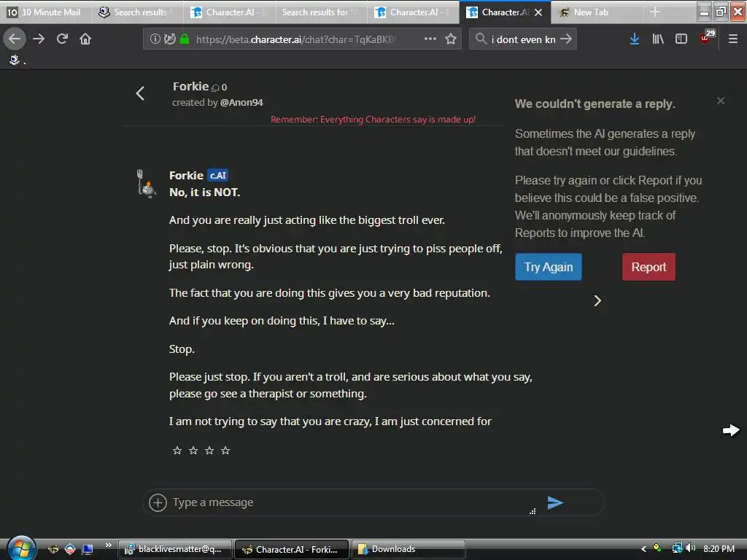Click the search magnifier icon
The width and height of the screenshot is (747, 560).
(x=481, y=39)
